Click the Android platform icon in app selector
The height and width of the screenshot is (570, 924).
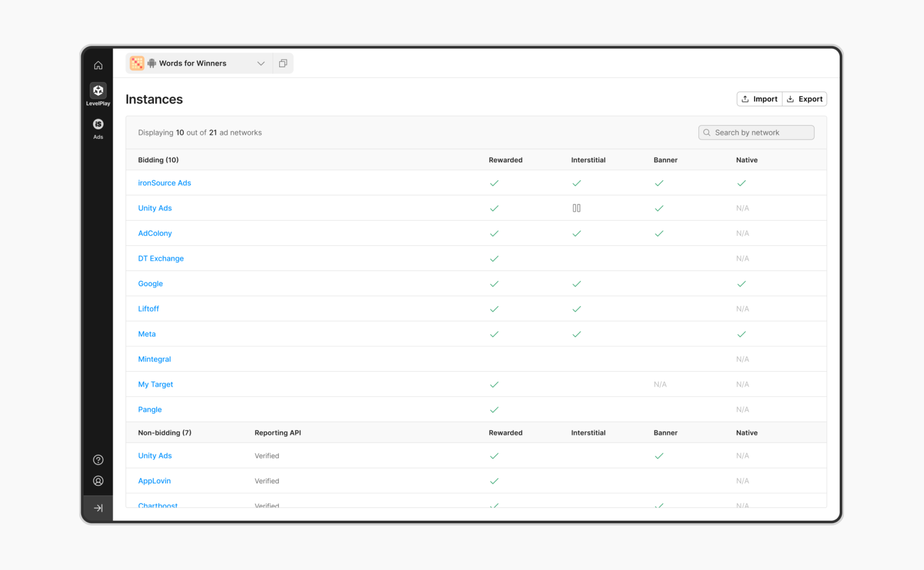click(152, 63)
